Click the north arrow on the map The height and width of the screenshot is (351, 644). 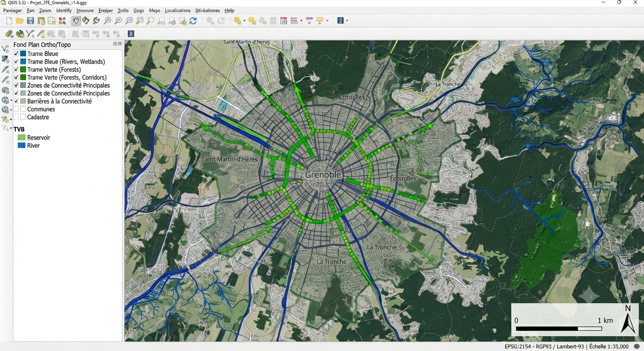tap(628, 319)
